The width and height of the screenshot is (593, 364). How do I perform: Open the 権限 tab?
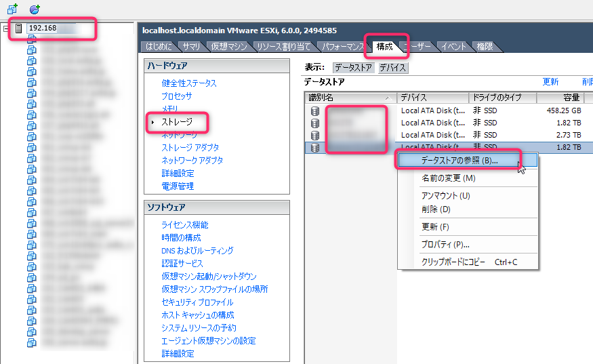[x=485, y=47]
